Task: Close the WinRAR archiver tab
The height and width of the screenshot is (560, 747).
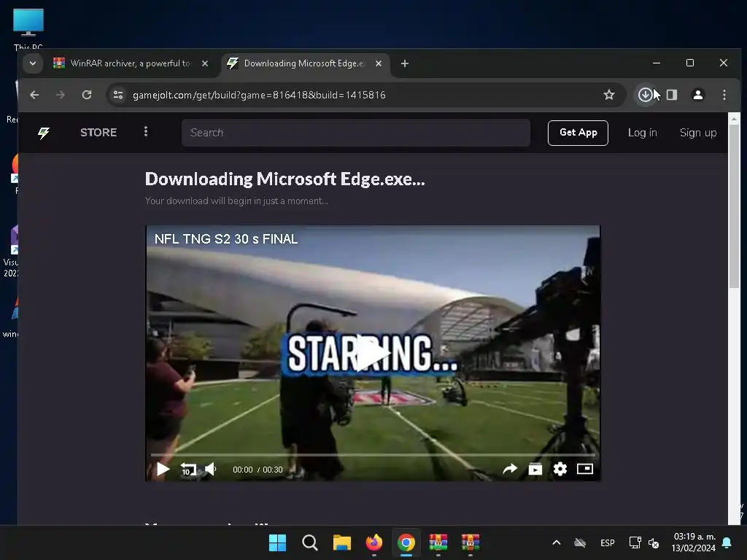Action: coord(205,63)
